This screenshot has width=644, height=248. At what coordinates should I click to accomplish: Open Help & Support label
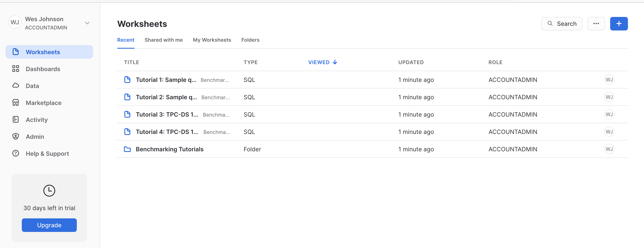(47, 153)
